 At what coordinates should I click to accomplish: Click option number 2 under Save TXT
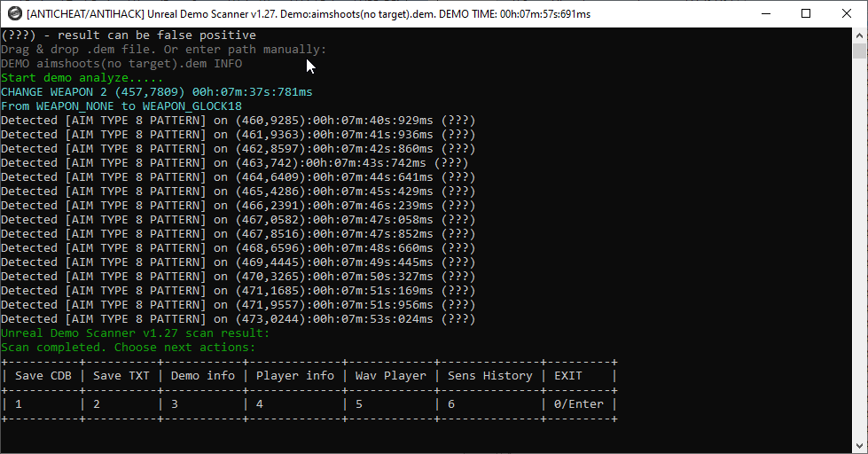(x=97, y=404)
